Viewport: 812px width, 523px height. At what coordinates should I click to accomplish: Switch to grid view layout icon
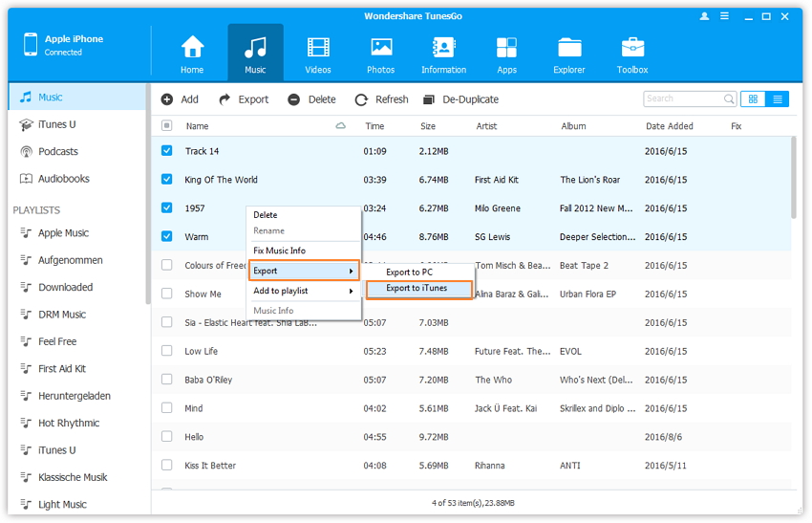[x=753, y=98]
